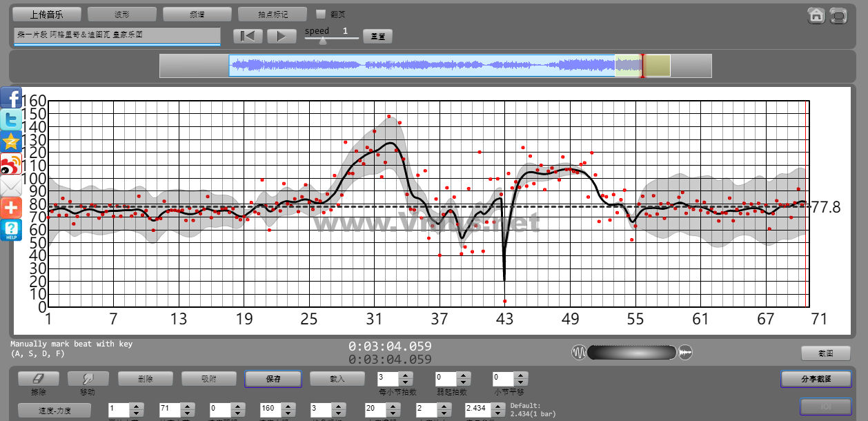Open the Weibo share icon
Viewport: 868px width, 421px height.
11,164
